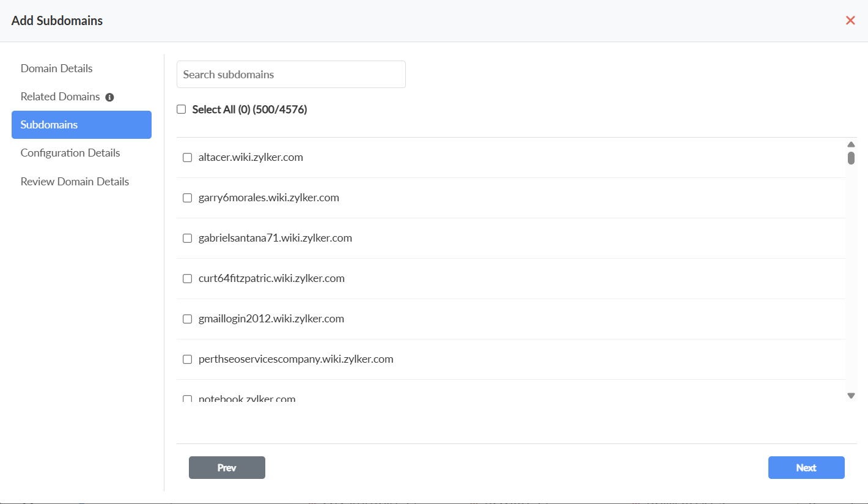Check the Select All checkbox
Viewport: 868px width, 504px height.
[x=182, y=109]
